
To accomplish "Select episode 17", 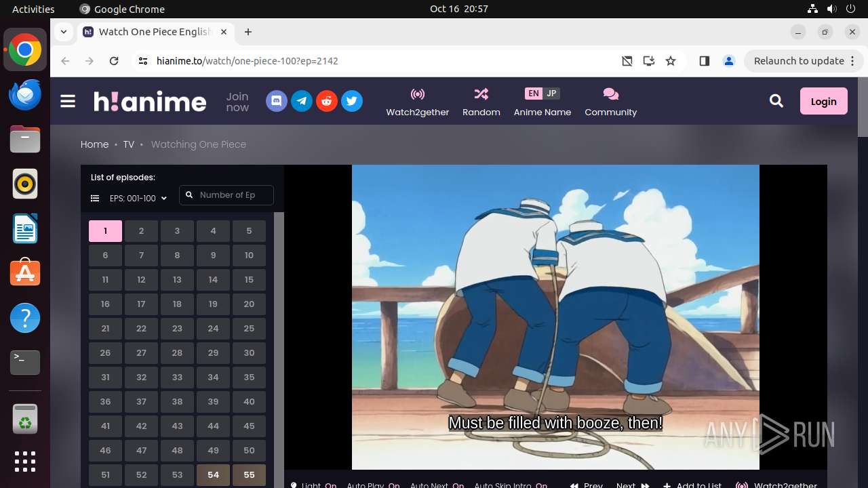I will pyautogui.click(x=141, y=304).
